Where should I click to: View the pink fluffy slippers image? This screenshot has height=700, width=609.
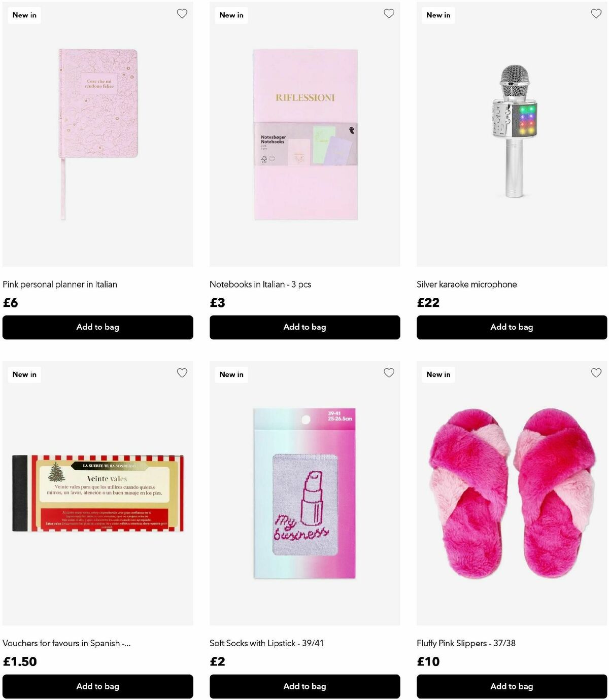point(512,493)
